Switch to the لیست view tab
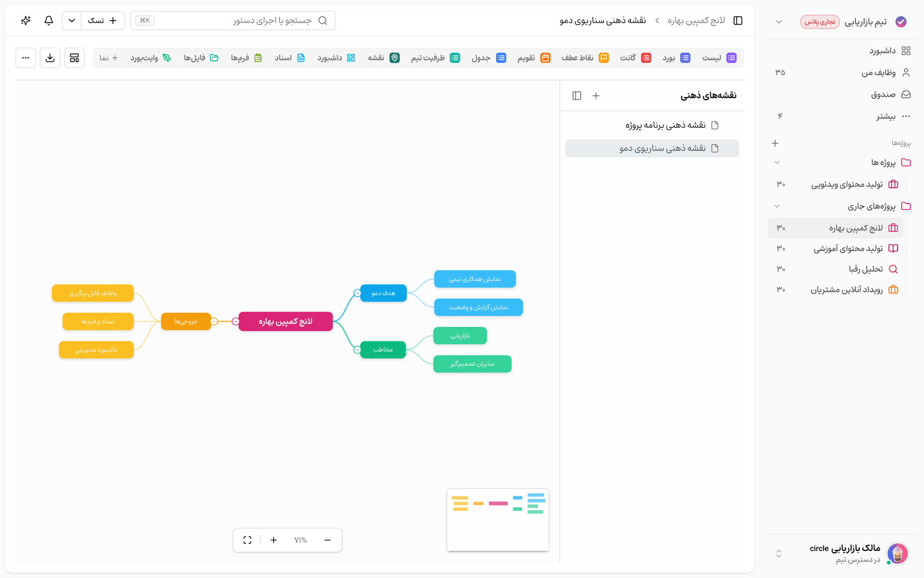The height and width of the screenshot is (578, 924). click(x=719, y=58)
